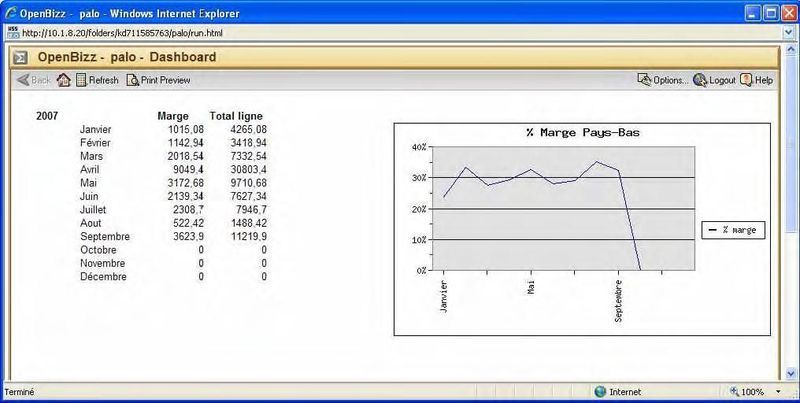The width and height of the screenshot is (800, 403).
Task: Click the '% Marge Pays-Bas' chart title
Action: point(581,132)
